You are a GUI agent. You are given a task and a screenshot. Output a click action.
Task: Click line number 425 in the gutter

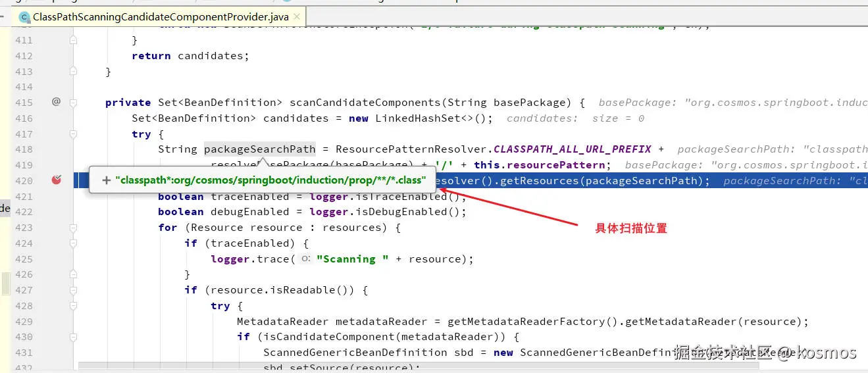[x=24, y=259]
